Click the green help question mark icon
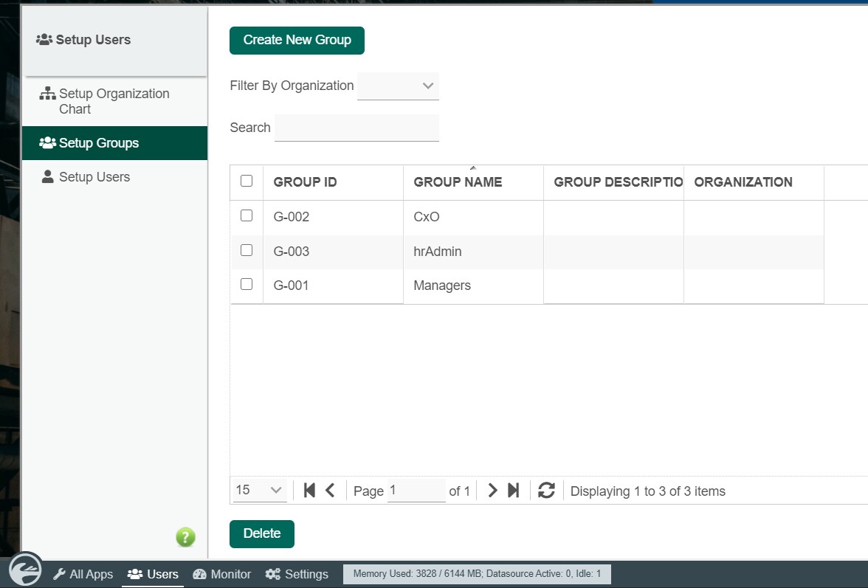 tap(185, 536)
